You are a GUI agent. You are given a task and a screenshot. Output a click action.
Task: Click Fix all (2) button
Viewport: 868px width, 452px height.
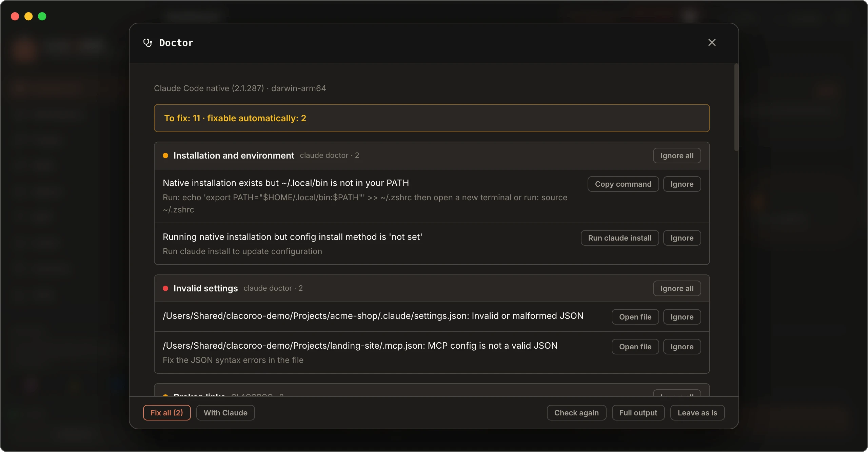tap(167, 413)
